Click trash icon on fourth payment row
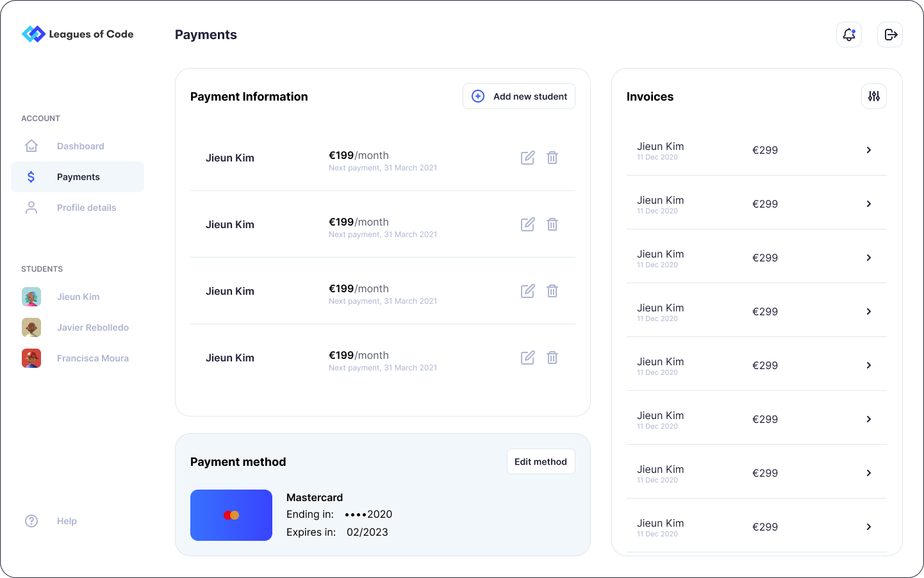Screen dimensions: 924x578 coord(552,358)
